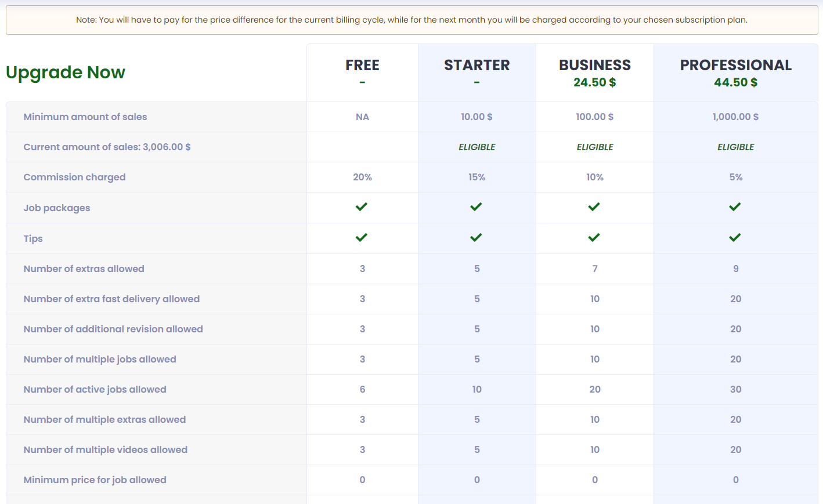Viewport: 823px width, 504px height.
Task: Click Number of multiple videos allowed label
Action: click(x=106, y=450)
